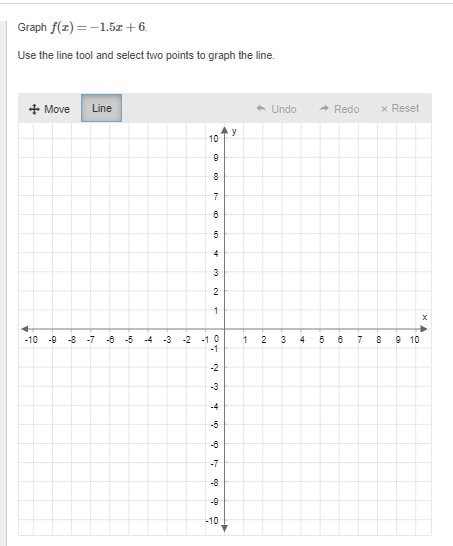This screenshot has width=453, height=546.
Task: Click the left arrow tip of x-axis
Action: 25,329
